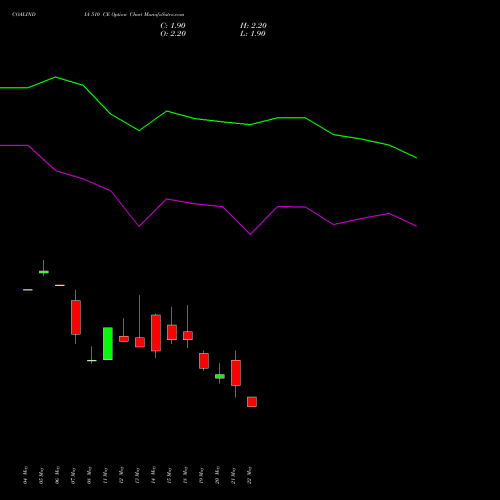The image size is (500, 500).
Task: Click the 20 May date label
Action: [x=218, y=475]
